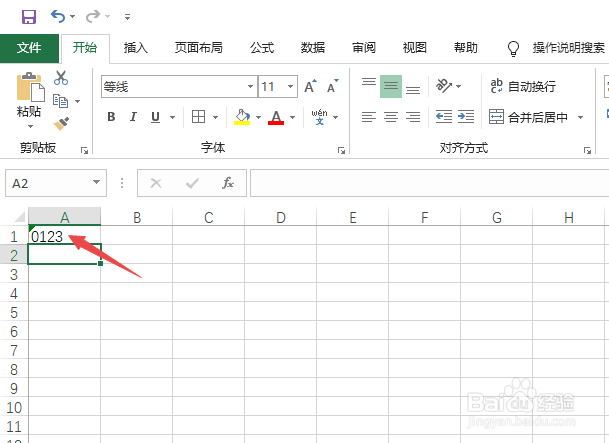Toggle underline formatting
Viewport: 609px width, 443px height.
coord(155,116)
